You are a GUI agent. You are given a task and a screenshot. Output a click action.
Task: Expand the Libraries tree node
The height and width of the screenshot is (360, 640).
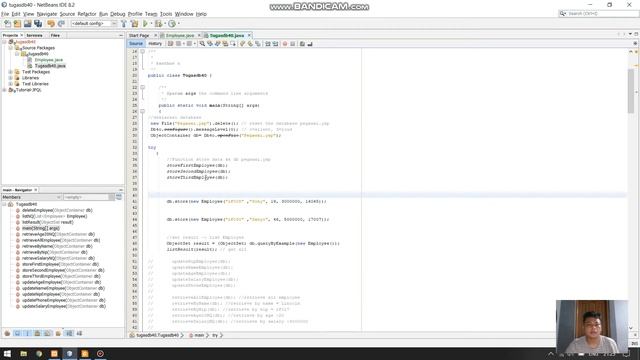coord(11,78)
